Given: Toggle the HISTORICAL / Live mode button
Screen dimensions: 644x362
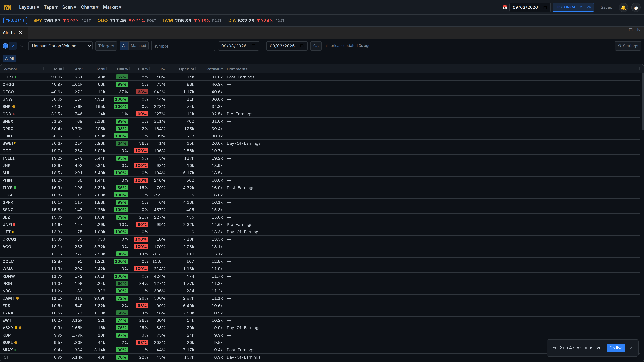Looking at the screenshot, I should tap(573, 7).
